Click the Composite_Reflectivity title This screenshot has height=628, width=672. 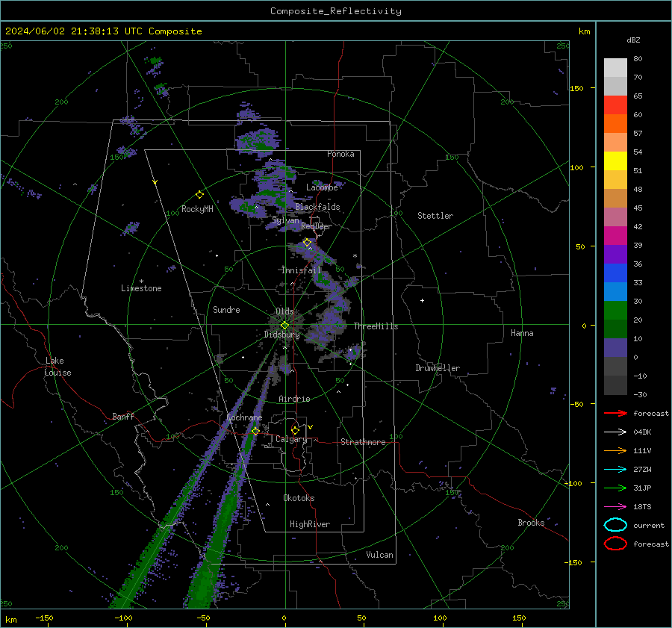click(336, 11)
